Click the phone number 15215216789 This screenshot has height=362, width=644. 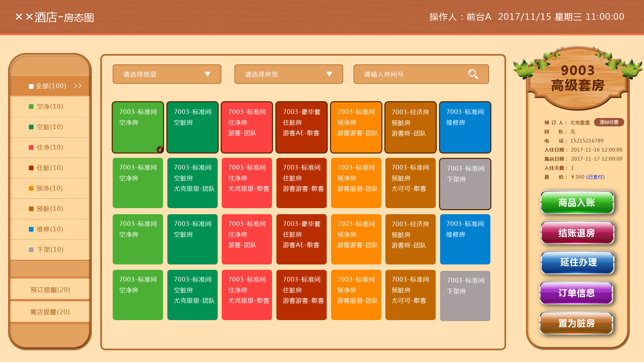pos(587,141)
